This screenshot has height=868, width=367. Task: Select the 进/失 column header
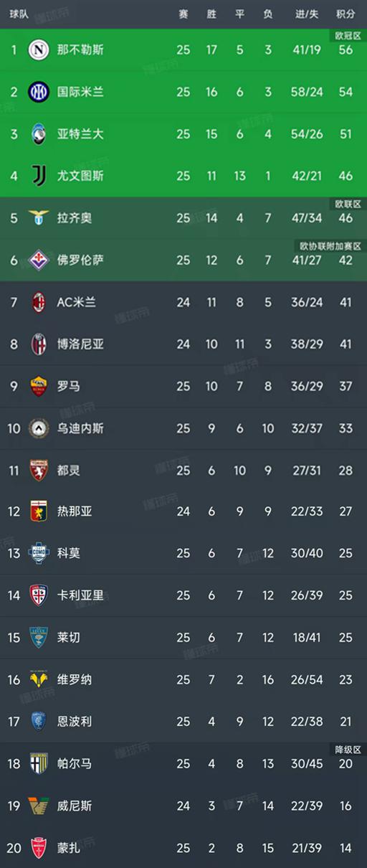pos(308,14)
